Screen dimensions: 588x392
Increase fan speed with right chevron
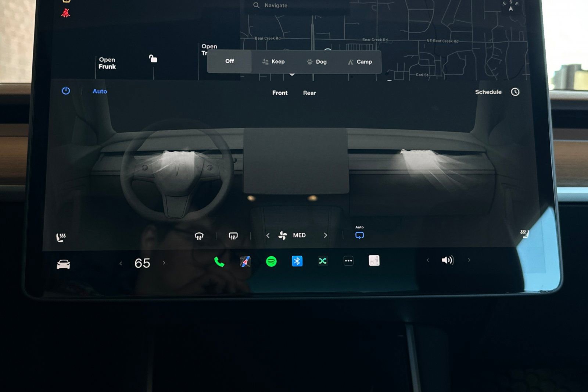pyautogui.click(x=325, y=235)
